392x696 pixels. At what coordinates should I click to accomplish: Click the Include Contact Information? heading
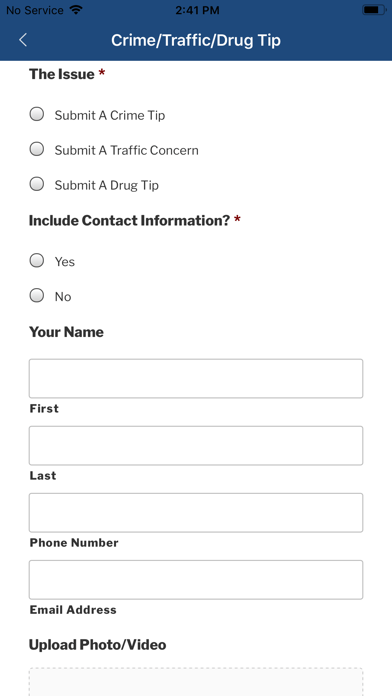pyautogui.click(x=129, y=221)
